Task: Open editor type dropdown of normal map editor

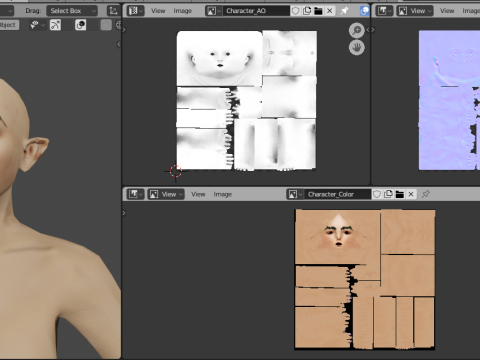Action: pos(384,11)
